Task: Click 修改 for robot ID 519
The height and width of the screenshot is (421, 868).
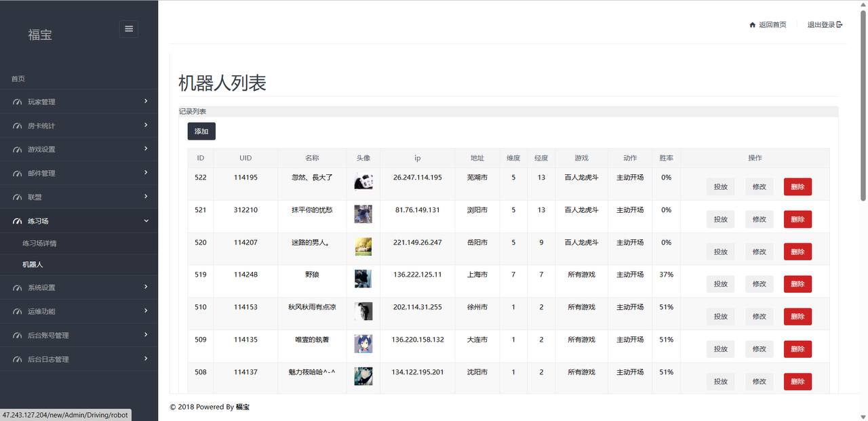Action: tap(759, 284)
